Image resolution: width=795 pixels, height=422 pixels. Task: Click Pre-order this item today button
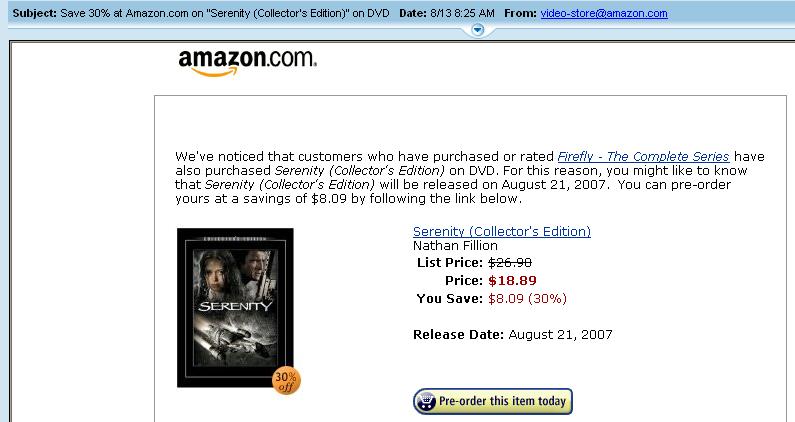493,401
